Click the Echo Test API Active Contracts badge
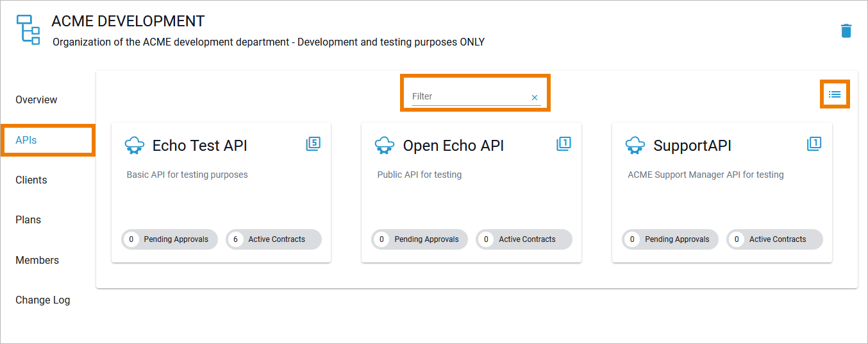 click(274, 239)
